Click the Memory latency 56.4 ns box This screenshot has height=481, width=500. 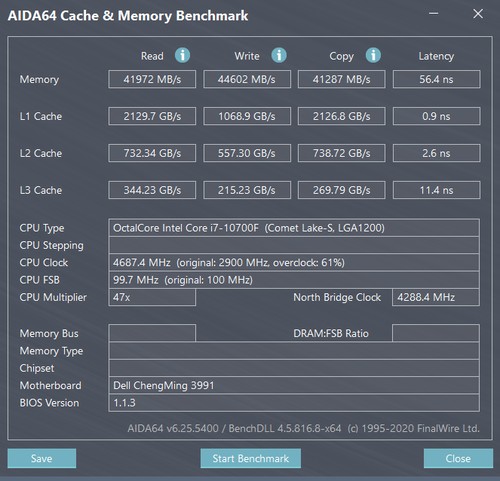(x=437, y=79)
